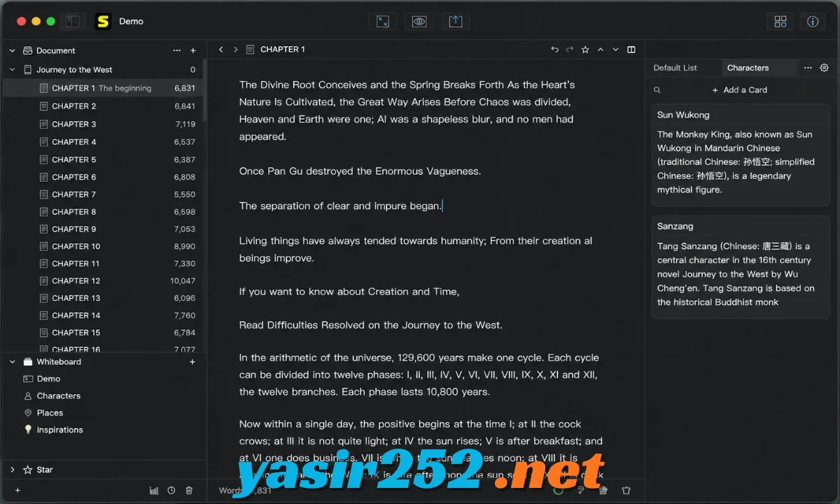Select CHAPTER 4 in document list
This screenshot has width=840, height=504.
click(x=103, y=141)
